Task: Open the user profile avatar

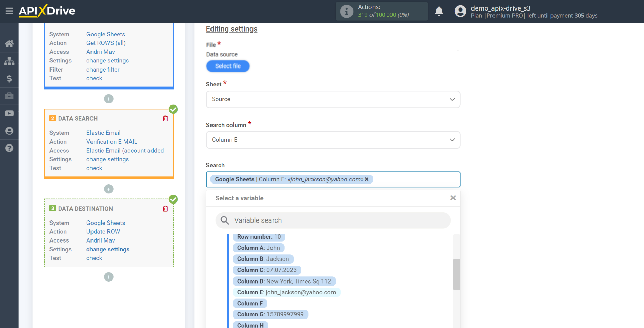Action: 460,11
